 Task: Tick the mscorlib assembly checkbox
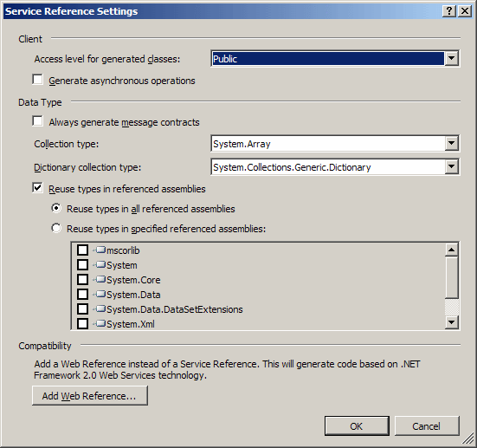(82, 250)
